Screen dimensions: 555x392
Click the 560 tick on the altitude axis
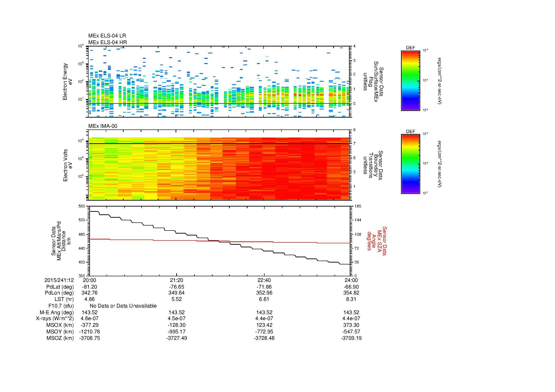(x=82, y=206)
